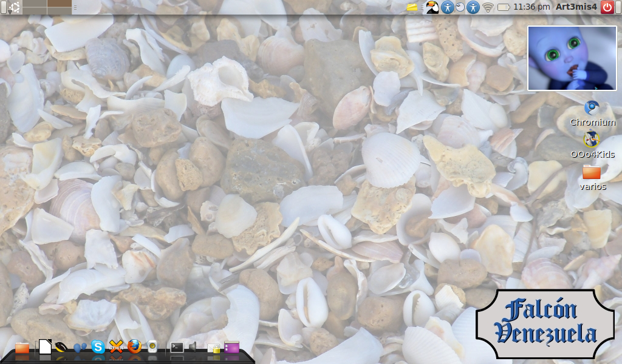Click the round white bird panel icon

click(460, 7)
